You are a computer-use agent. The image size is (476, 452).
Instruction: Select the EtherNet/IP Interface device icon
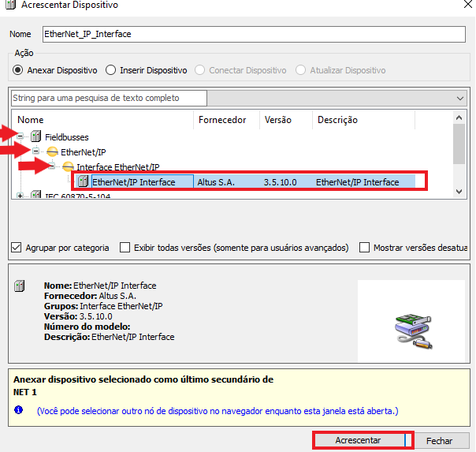tap(83, 182)
